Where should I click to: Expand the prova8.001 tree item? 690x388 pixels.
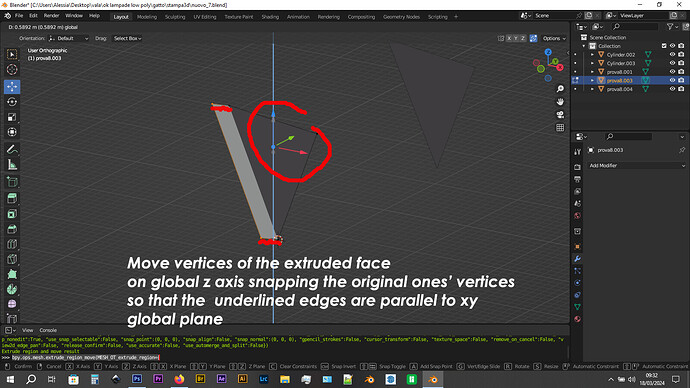click(x=592, y=72)
